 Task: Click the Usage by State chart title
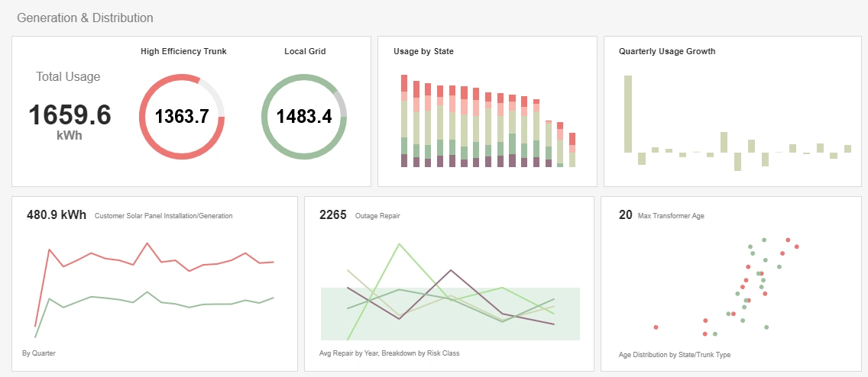tap(423, 52)
